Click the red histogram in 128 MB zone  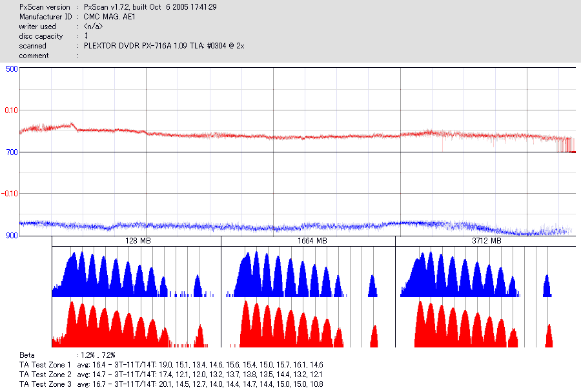coord(130,324)
